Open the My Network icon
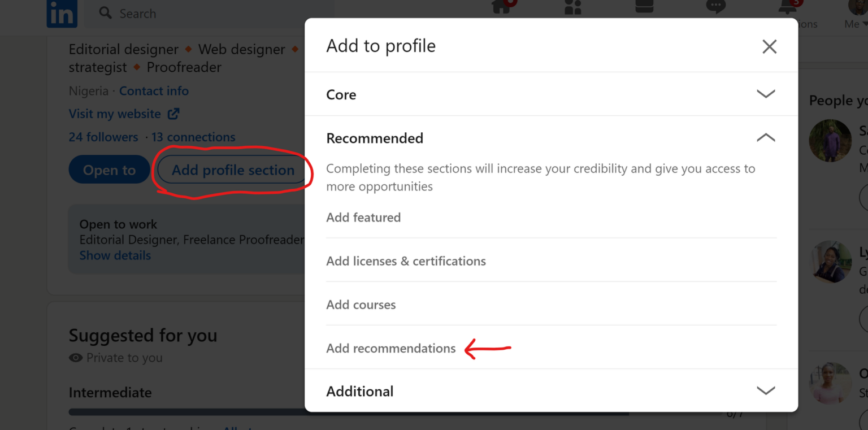868x430 pixels. [x=572, y=8]
